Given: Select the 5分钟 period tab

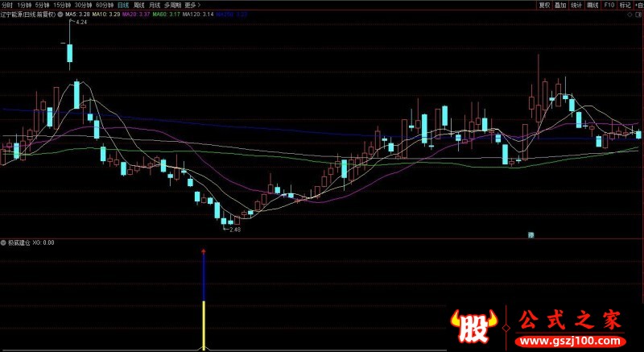Looking at the screenshot, I should click(x=42, y=5).
